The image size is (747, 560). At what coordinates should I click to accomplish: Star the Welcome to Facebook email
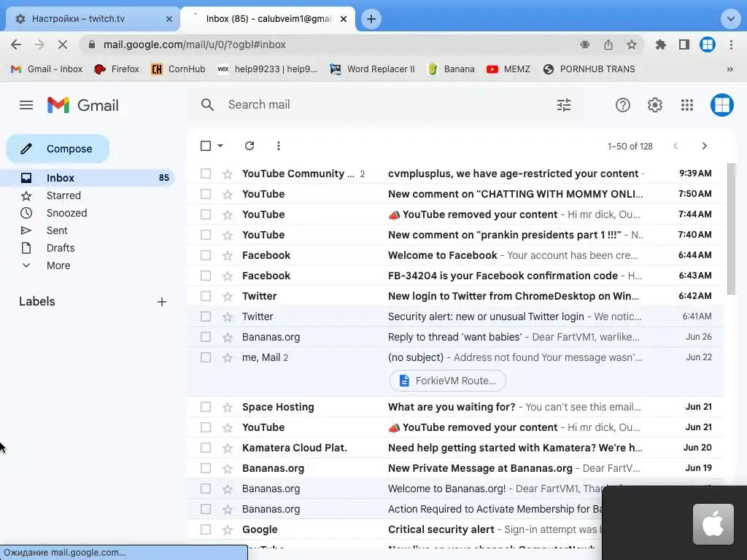[228, 256]
